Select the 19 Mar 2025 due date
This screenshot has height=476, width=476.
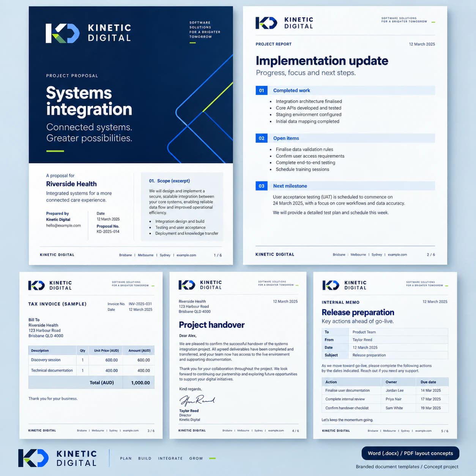tap(430, 408)
